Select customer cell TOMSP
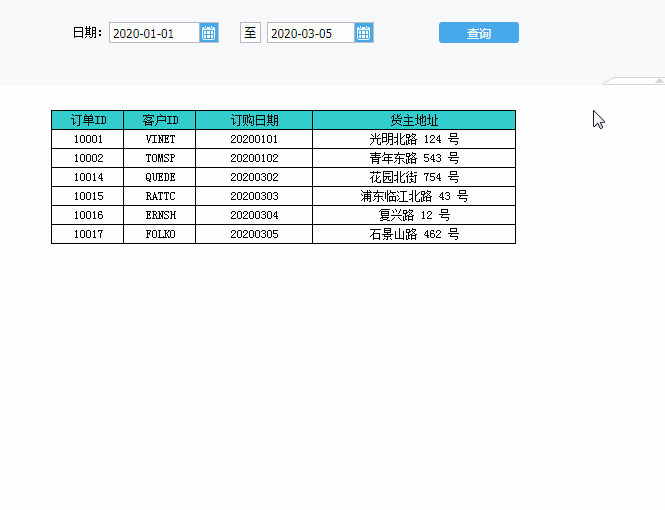 (x=159, y=158)
